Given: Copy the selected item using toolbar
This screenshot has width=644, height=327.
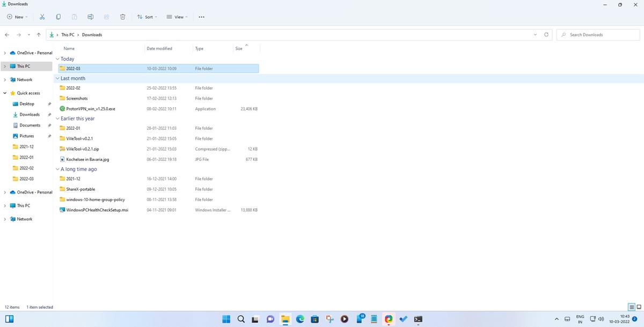Looking at the screenshot, I should (x=58, y=17).
